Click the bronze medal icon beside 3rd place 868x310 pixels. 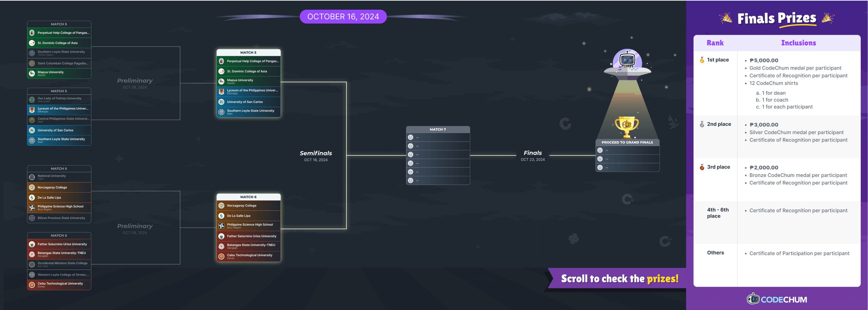coord(702,167)
